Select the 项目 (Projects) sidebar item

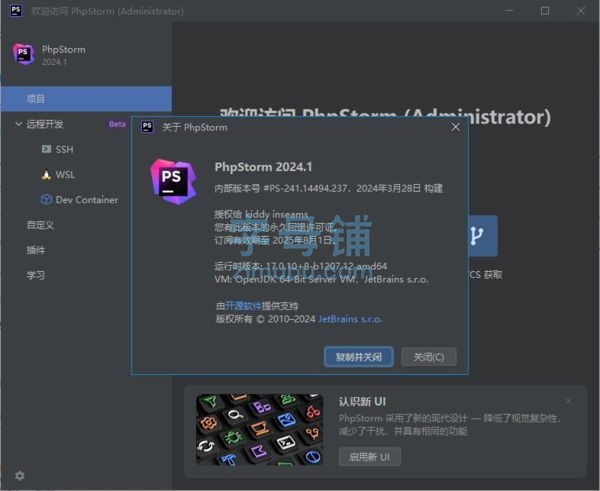tap(86, 99)
